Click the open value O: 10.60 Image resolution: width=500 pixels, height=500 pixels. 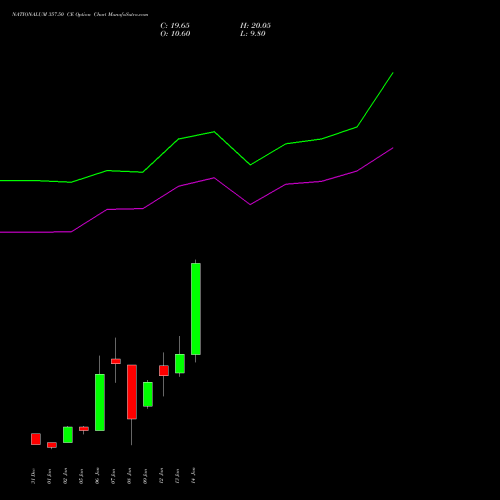pos(175,34)
